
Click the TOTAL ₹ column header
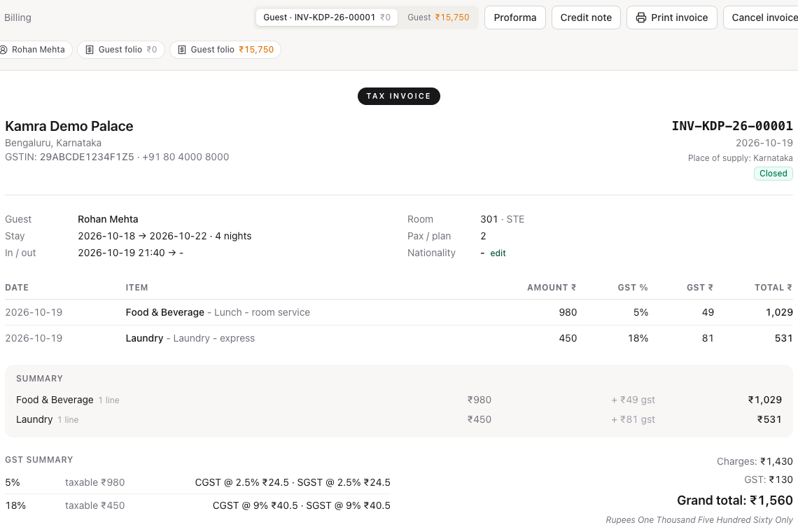[x=773, y=288]
